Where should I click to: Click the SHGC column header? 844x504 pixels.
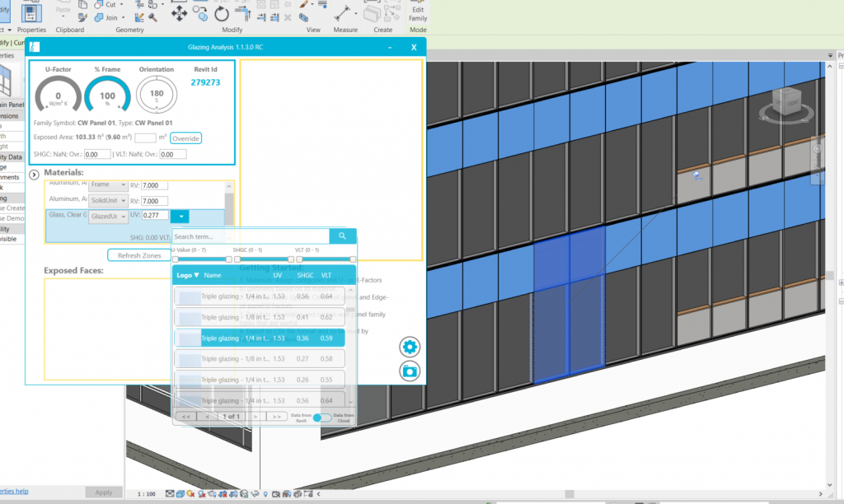(305, 275)
